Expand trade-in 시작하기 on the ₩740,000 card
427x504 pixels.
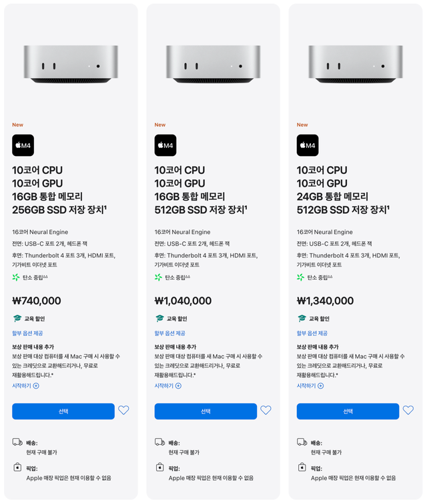(x=25, y=385)
